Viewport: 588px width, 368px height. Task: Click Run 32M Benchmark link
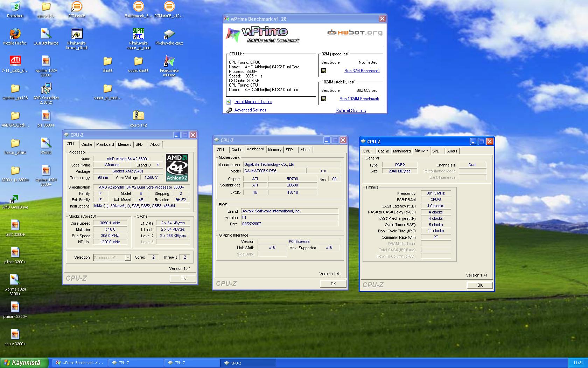pyautogui.click(x=362, y=71)
